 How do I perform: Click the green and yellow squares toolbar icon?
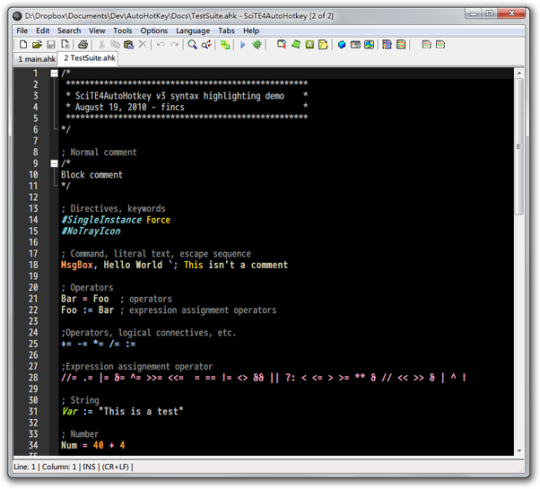point(225,44)
